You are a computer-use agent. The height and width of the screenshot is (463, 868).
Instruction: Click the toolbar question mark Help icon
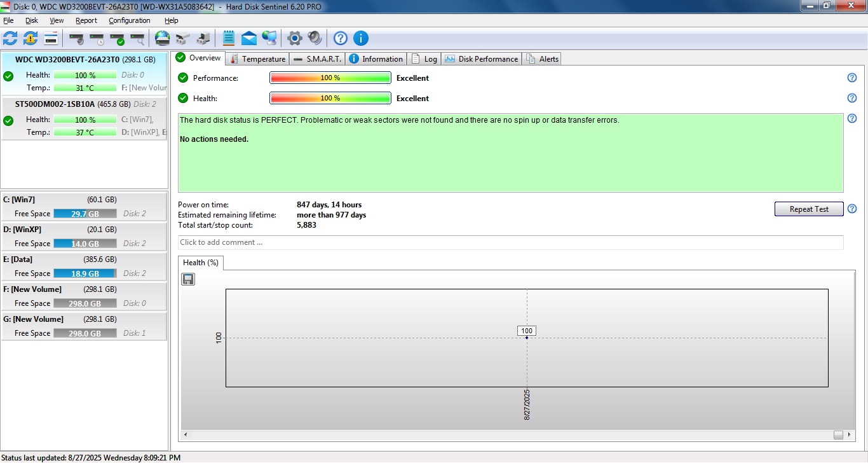341,38
